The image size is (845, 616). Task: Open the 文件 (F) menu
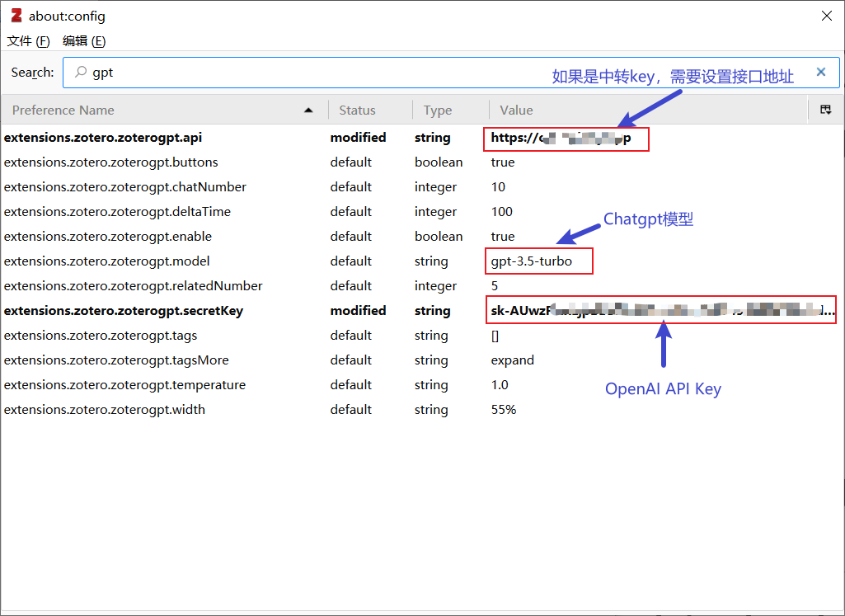click(28, 41)
